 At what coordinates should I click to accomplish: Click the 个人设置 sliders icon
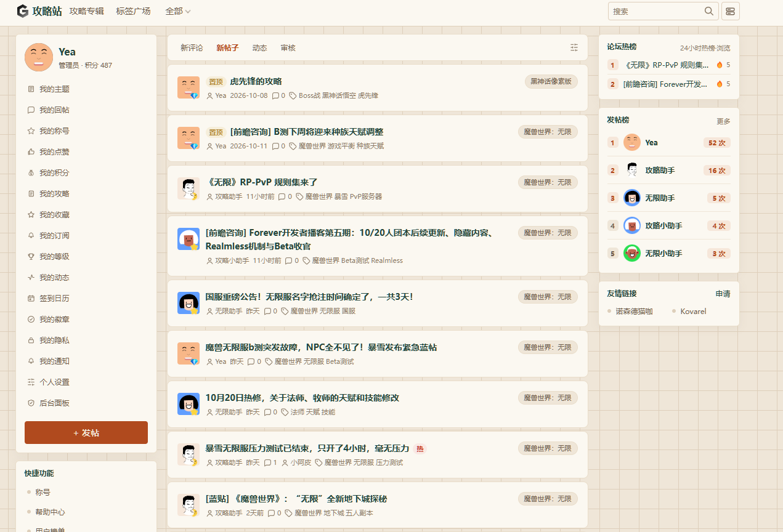click(x=31, y=382)
